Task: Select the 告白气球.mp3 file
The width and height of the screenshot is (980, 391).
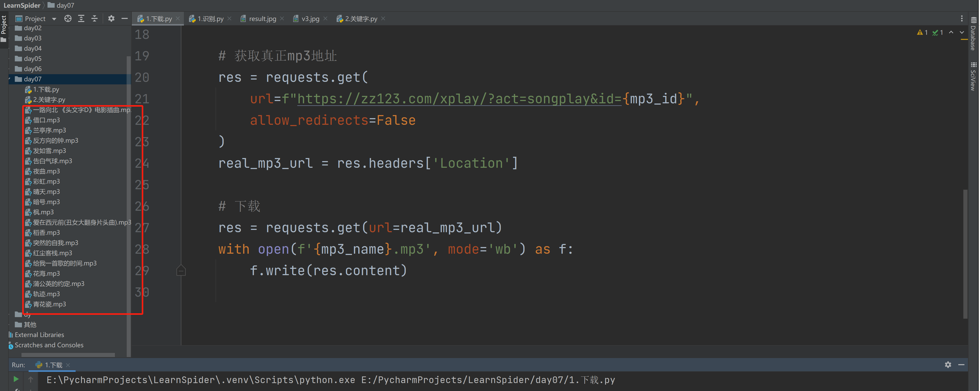Action: [49, 161]
